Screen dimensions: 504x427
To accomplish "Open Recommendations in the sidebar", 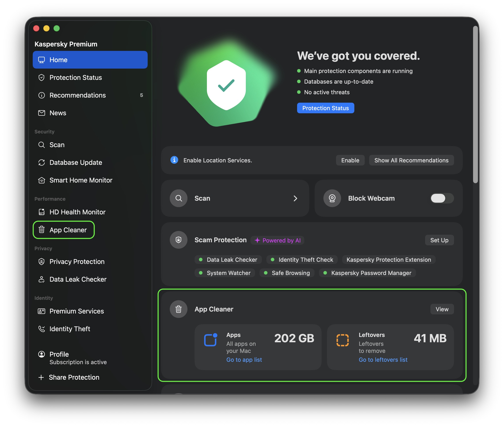I will (x=90, y=95).
